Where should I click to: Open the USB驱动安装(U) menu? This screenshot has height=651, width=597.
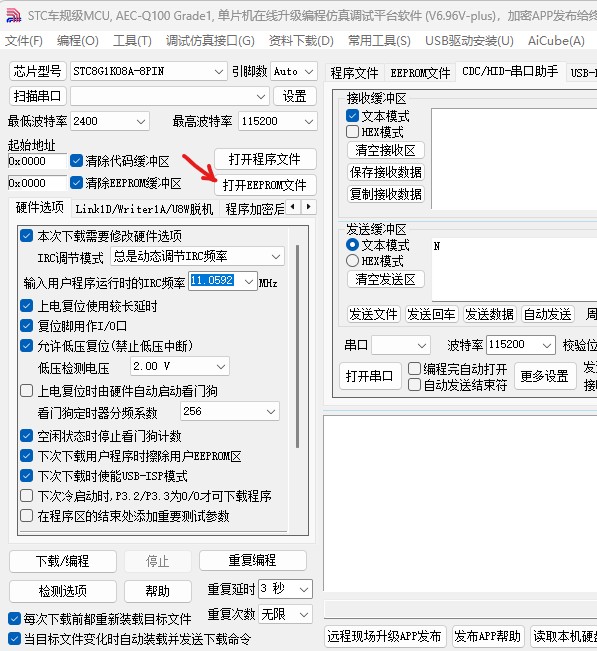click(469, 41)
